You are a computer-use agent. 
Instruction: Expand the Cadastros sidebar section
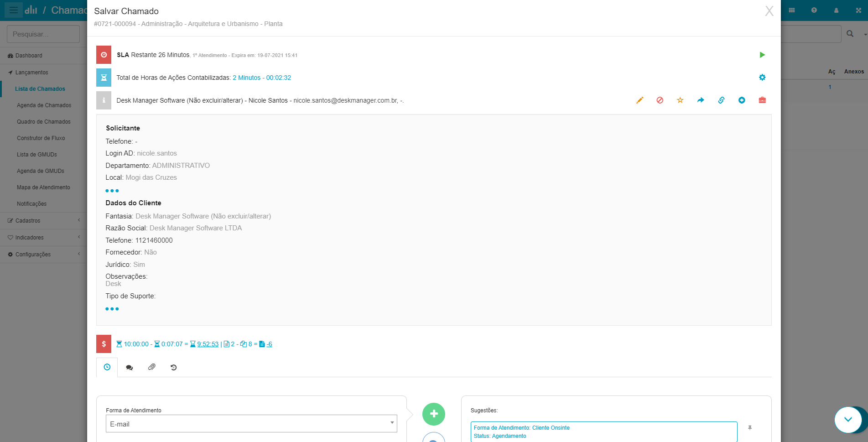point(43,221)
